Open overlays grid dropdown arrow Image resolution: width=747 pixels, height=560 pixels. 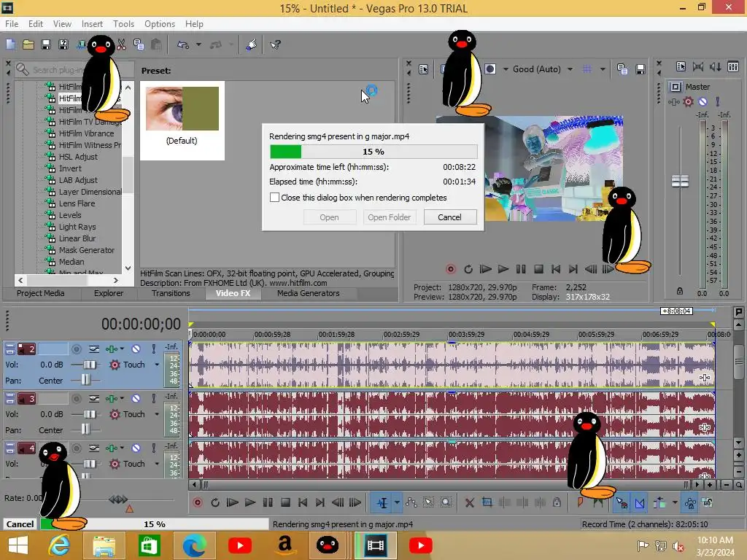[x=603, y=69]
